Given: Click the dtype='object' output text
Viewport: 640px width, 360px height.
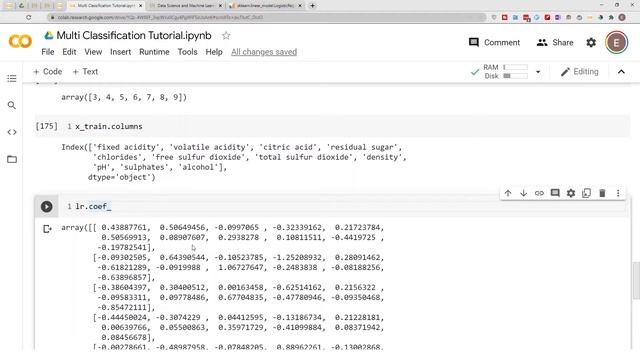Looking at the screenshot, I should coord(122,177).
